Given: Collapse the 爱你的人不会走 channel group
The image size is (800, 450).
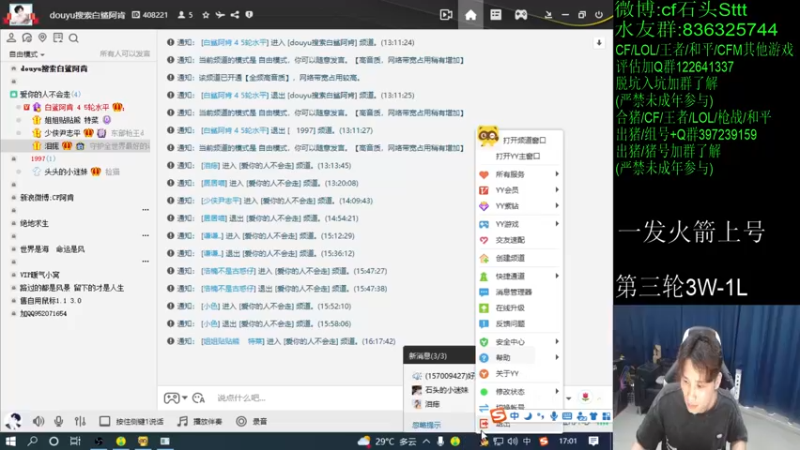Looking at the screenshot, I should (14, 94).
